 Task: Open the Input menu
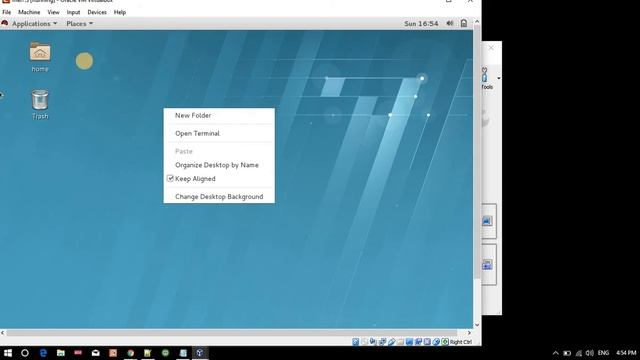tap(73, 12)
